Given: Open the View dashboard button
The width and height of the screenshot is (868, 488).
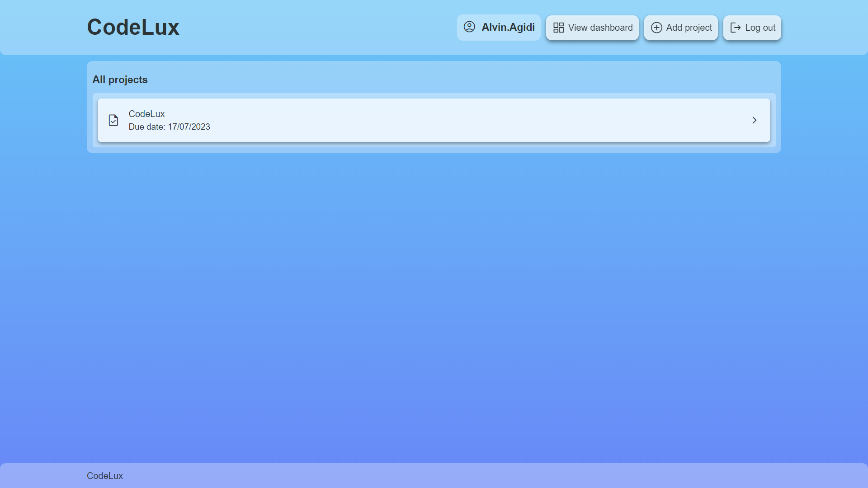Looking at the screenshot, I should (x=592, y=28).
